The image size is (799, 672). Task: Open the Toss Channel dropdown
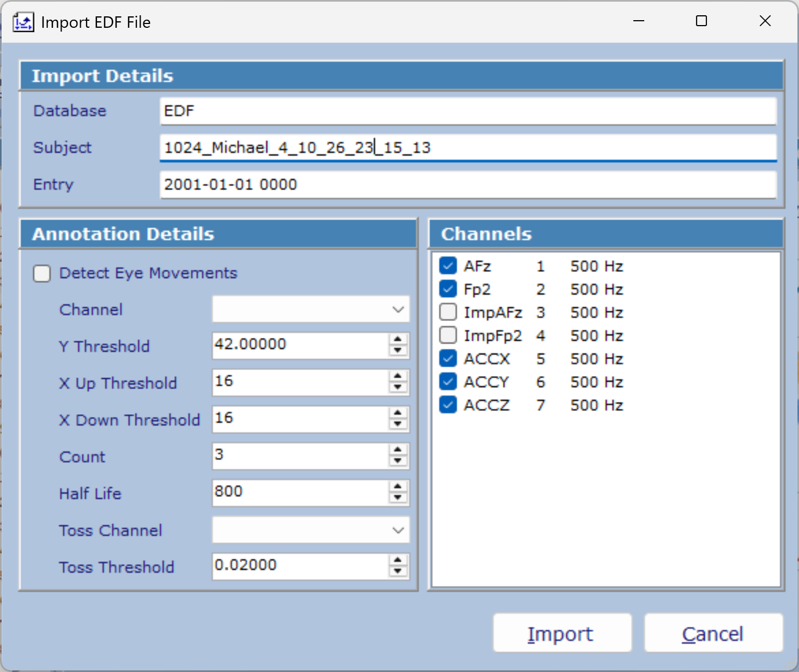[x=311, y=530]
